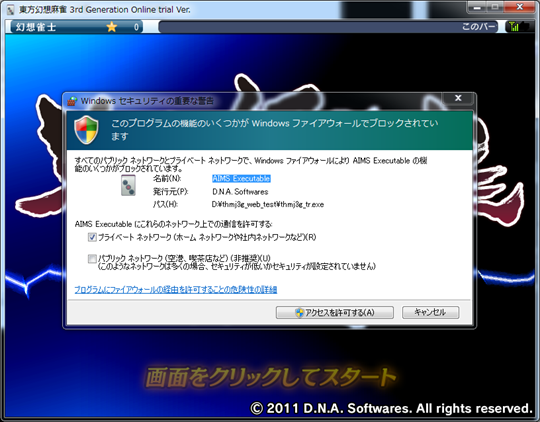The image size is (540, 422).
Task: Click the 発行元(P): label
Action: [x=170, y=192]
